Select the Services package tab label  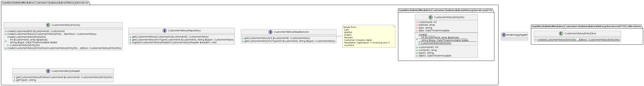[45, 3]
